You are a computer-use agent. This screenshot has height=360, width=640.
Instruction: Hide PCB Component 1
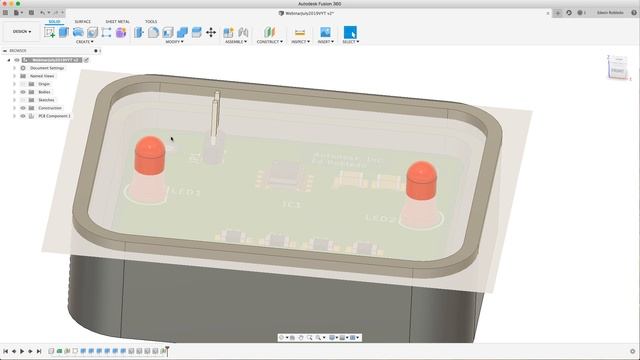(23, 116)
